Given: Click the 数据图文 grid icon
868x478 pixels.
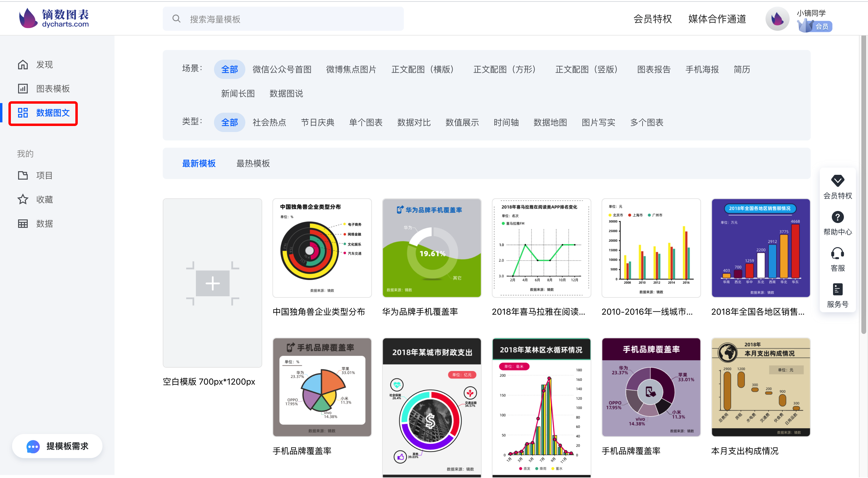Looking at the screenshot, I should click(x=23, y=112).
